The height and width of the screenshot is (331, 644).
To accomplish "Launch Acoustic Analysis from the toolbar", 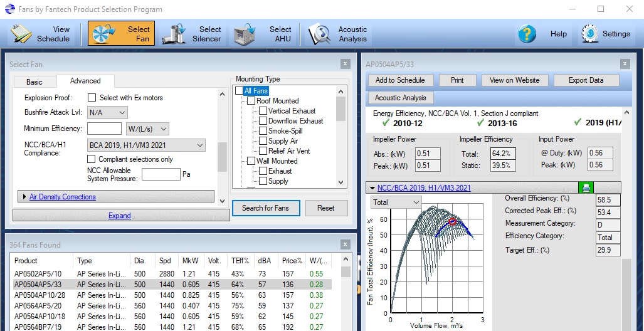I will pyautogui.click(x=319, y=34).
